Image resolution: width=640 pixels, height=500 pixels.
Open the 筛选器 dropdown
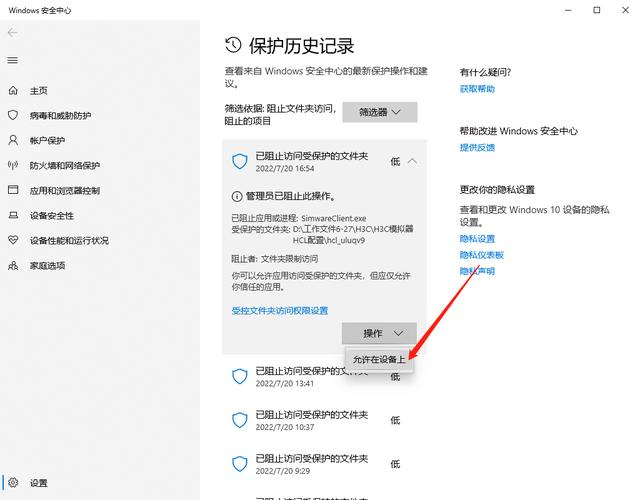coord(380,112)
